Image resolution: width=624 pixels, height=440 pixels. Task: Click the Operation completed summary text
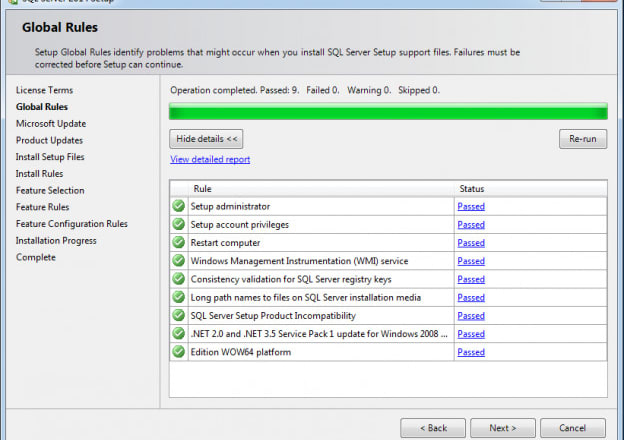[305, 90]
